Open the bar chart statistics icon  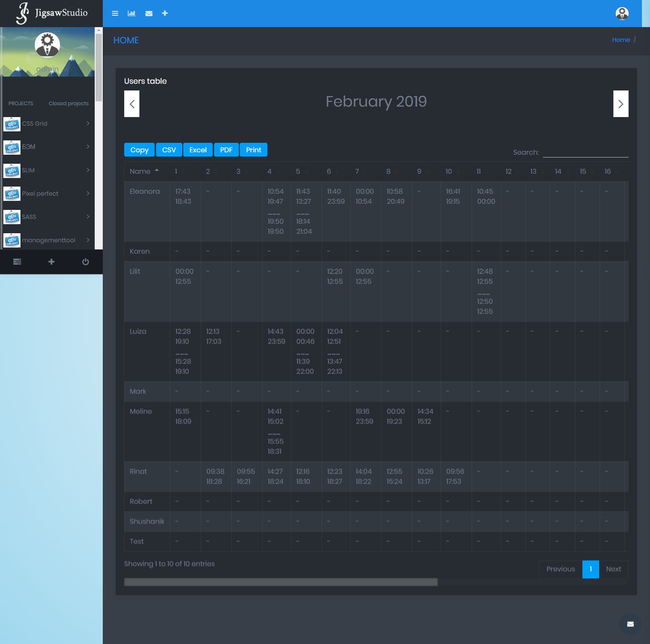[131, 13]
